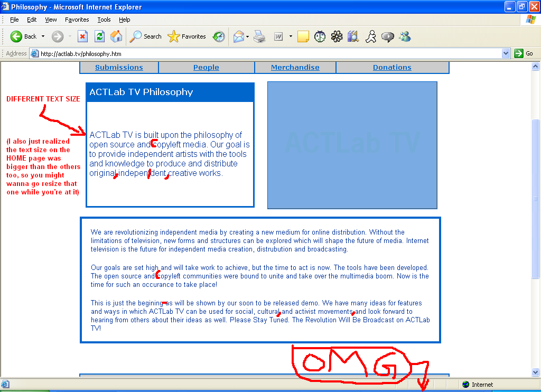Viewport: 541px width, 392px height.
Task: Open the Back history dropdown arrow
Action: (x=43, y=36)
